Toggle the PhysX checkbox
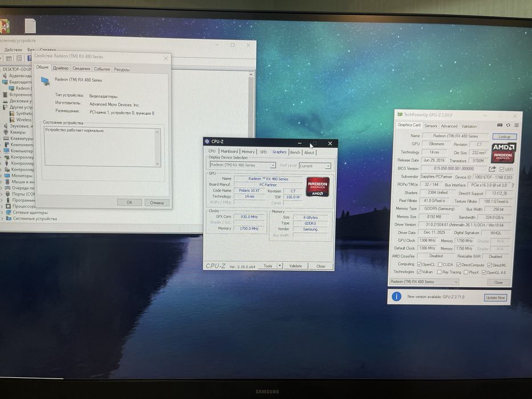This screenshot has height=399, width=532. point(466,272)
